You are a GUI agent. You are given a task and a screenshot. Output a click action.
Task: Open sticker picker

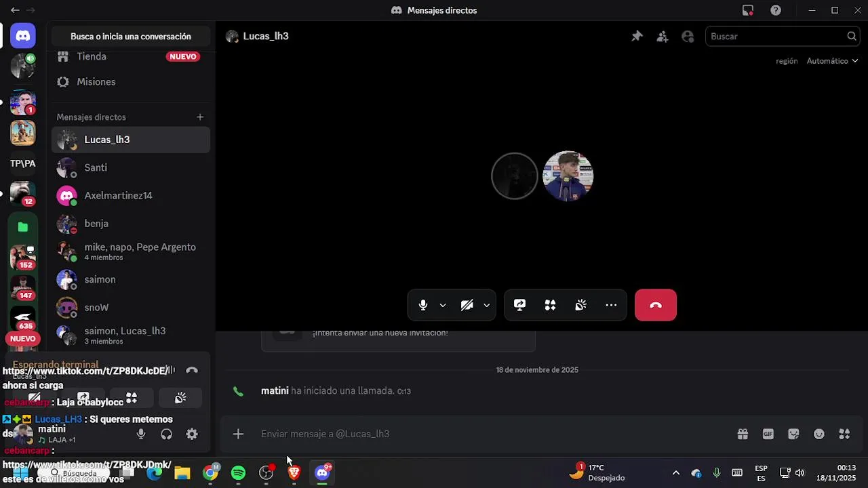click(793, 434)
